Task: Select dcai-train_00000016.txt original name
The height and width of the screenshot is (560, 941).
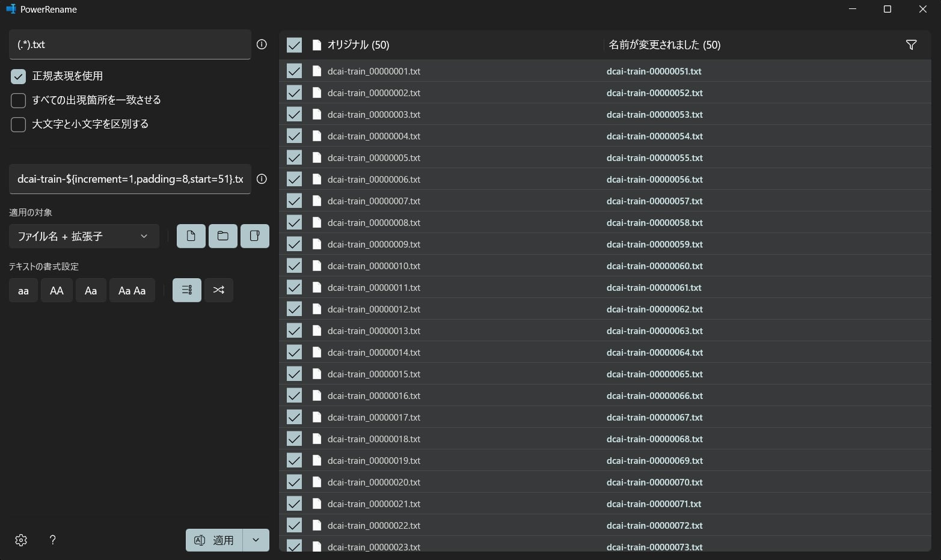Action: [374, 395]
